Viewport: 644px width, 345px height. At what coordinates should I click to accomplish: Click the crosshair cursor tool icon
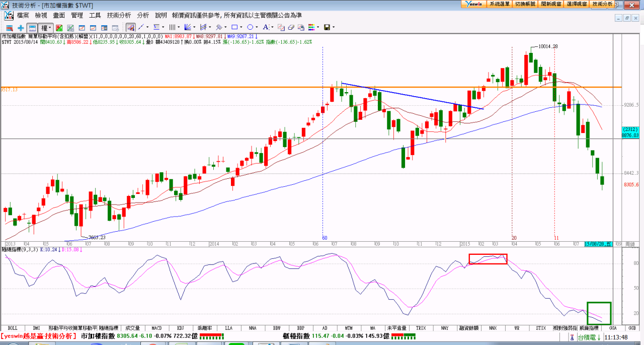pyautogui.click(x=21, y=27)
